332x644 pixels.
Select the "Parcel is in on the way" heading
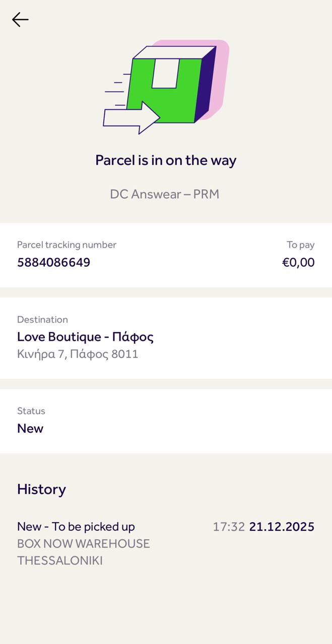[166, 160]
